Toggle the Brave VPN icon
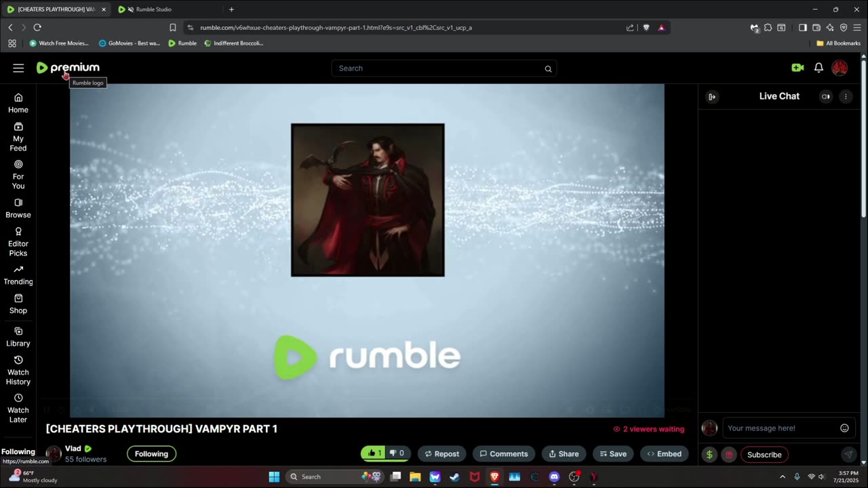 844,28
